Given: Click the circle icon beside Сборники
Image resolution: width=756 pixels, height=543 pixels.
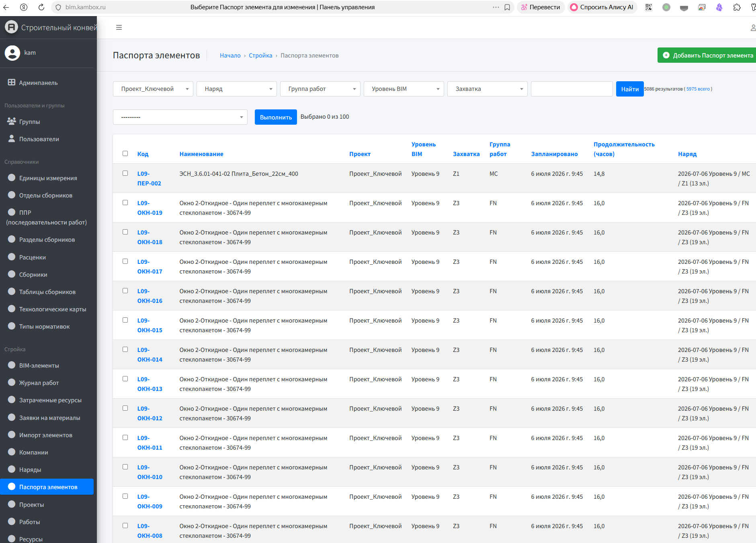Looking at the screenshot, I should coord(12,274).
